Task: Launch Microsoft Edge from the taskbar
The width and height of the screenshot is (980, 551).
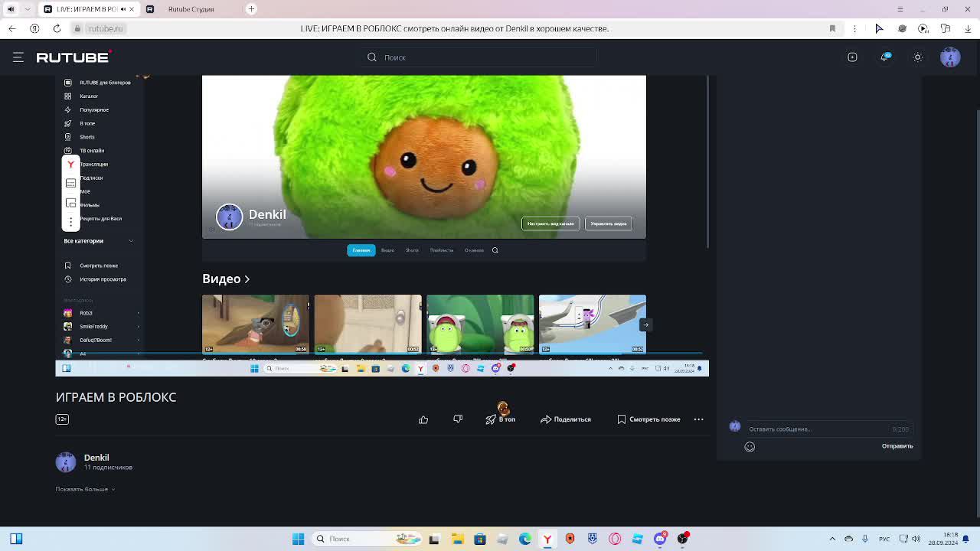Action: [x=524, y=539]
